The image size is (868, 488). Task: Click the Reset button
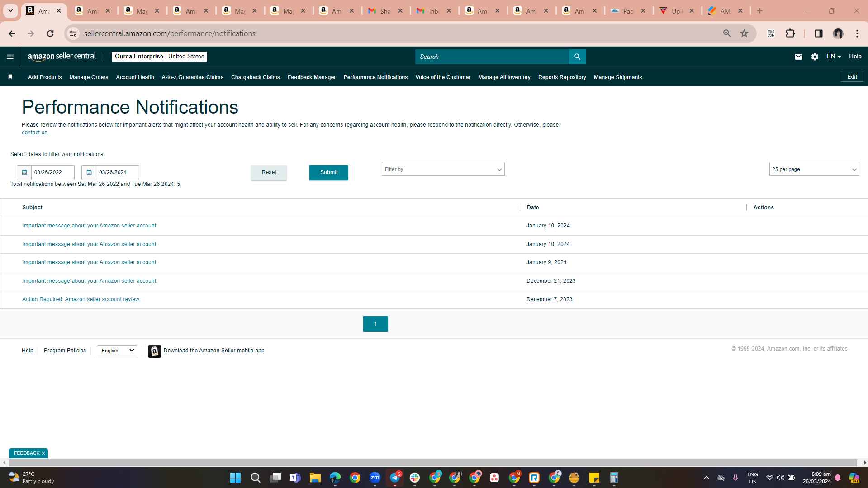(x=269, y=172)
